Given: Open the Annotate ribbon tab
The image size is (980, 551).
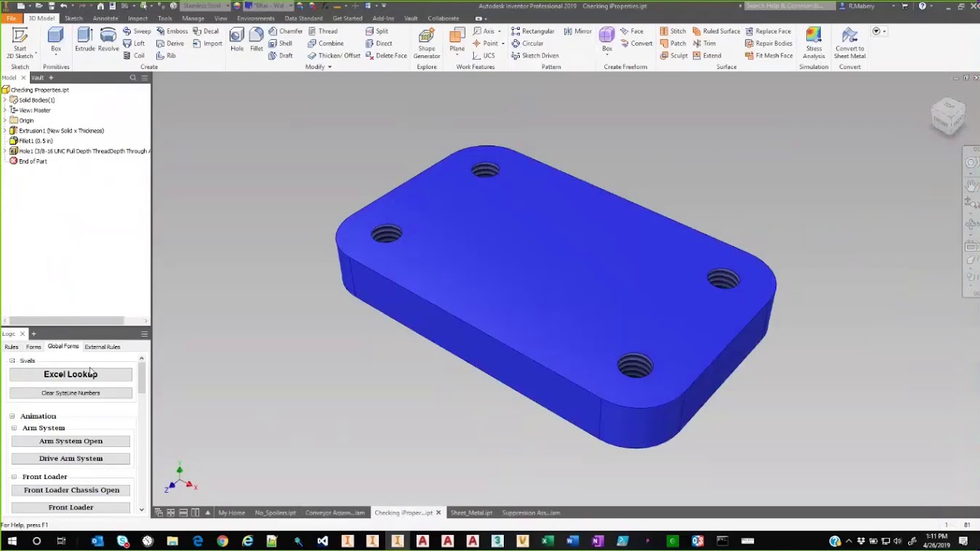Looking at the screenshot, I should pos(106,18).
